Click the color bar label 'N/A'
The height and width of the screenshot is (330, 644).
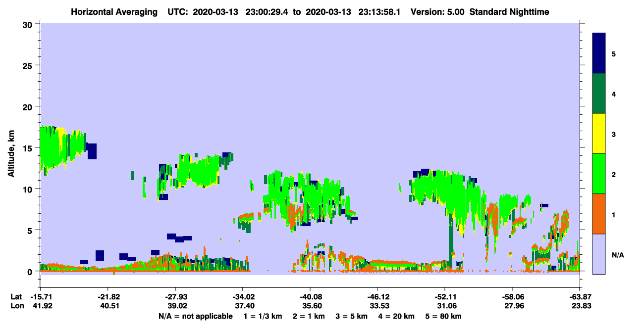click(x=618, y=255)
